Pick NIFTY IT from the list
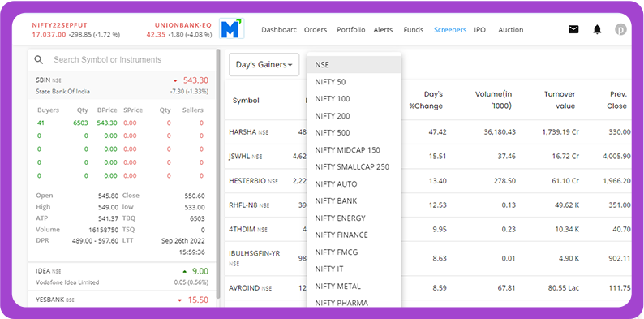Image resolution: width=644 pixels, height=319 pixels. (354, 269)
